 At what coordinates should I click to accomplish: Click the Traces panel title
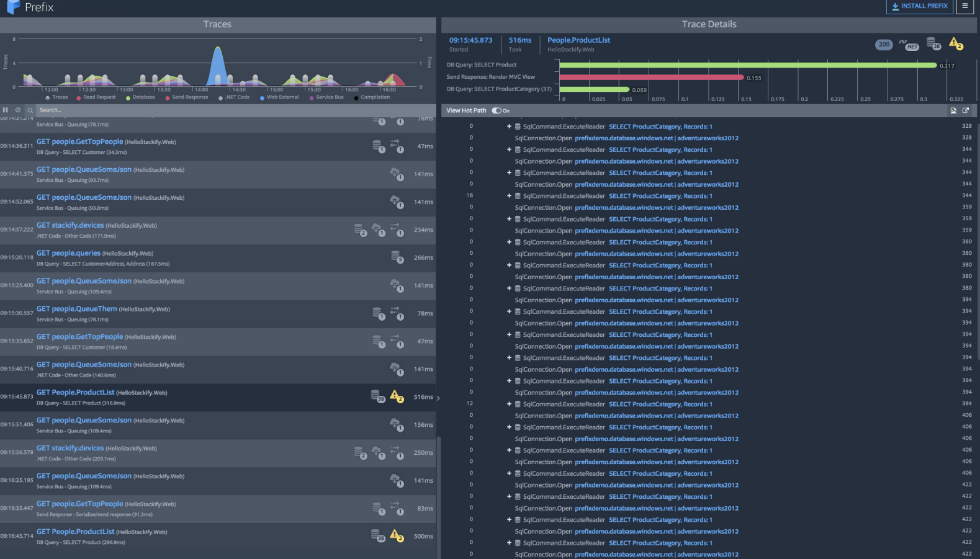pyautogui.click(x=217, y=24)
